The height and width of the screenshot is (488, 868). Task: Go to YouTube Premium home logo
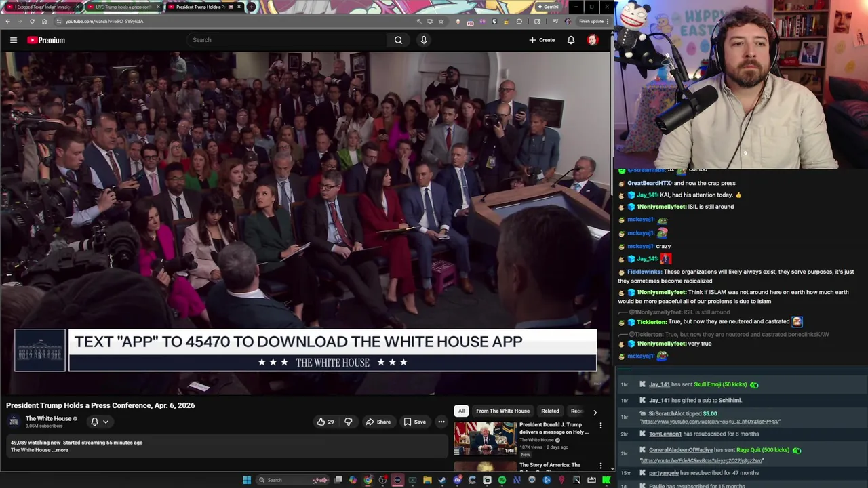coord(46,40)
